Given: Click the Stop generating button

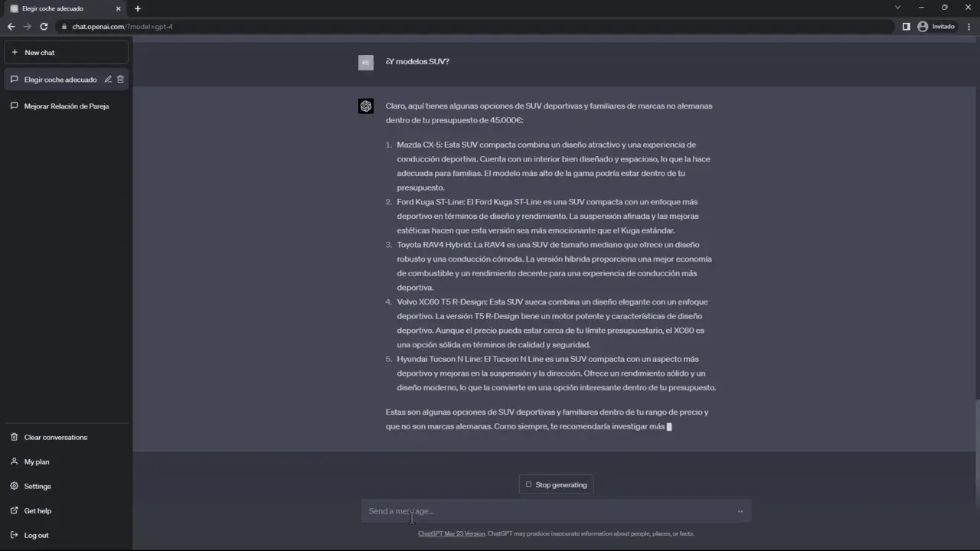Looking at the screenshot, I should click(x=557, y=484).
